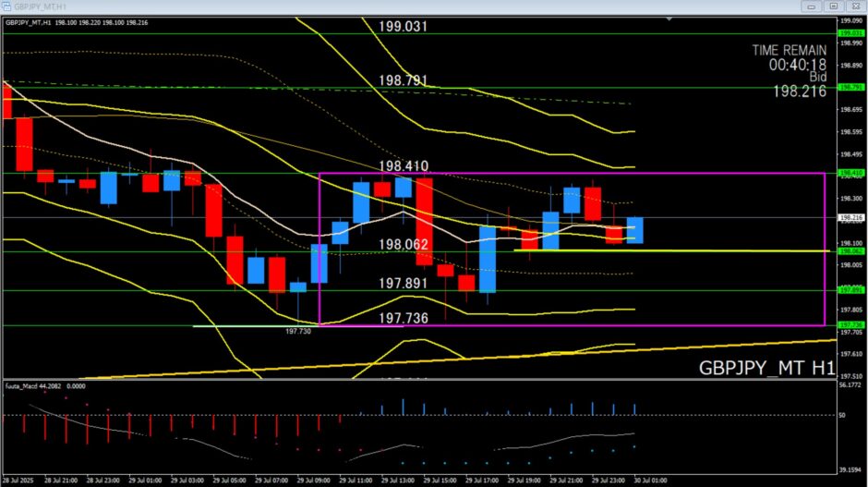This screenshot has height=487, width=868.
Task: Select the green 199.031 price tag on axis
Action: tap(850, 33)
